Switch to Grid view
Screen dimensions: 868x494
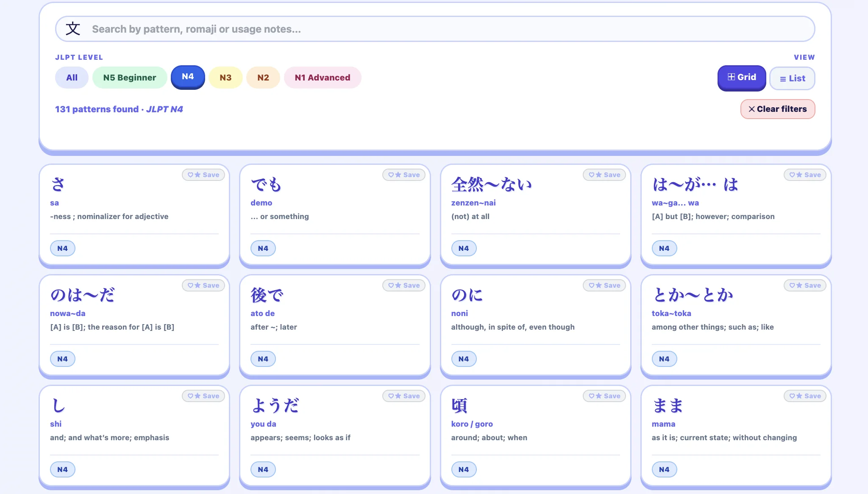742,77
